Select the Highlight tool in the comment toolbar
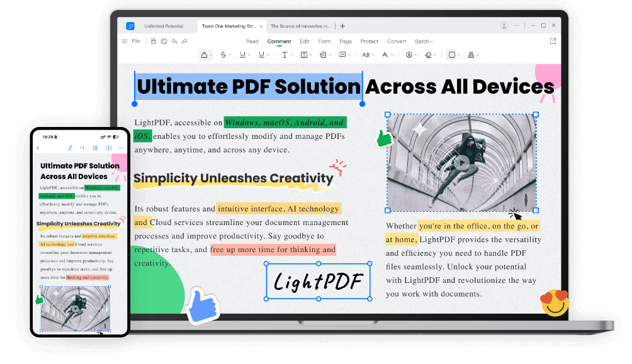This screenshot has width=632, height=364. tap(205, 55)
